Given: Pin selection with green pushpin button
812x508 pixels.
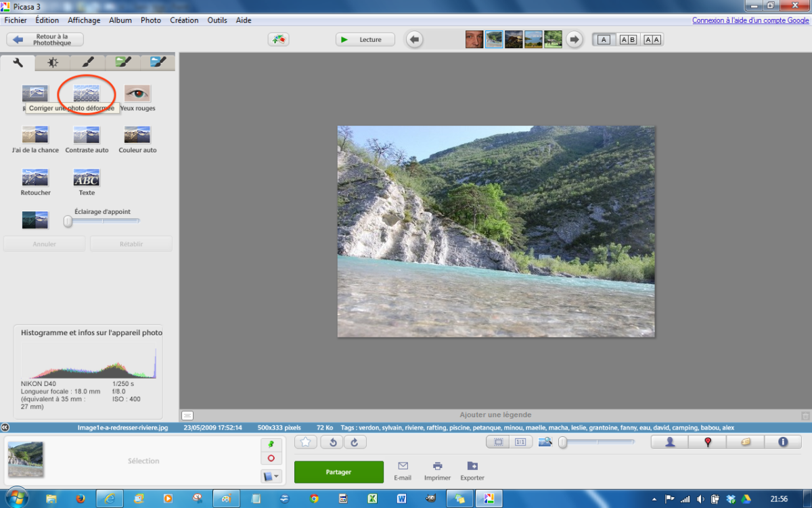Looking at the screenshot, I should (x=271, y=444).
